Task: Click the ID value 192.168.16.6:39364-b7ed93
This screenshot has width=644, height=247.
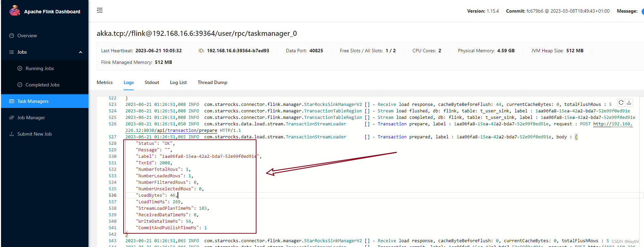Action: (238, 51)
